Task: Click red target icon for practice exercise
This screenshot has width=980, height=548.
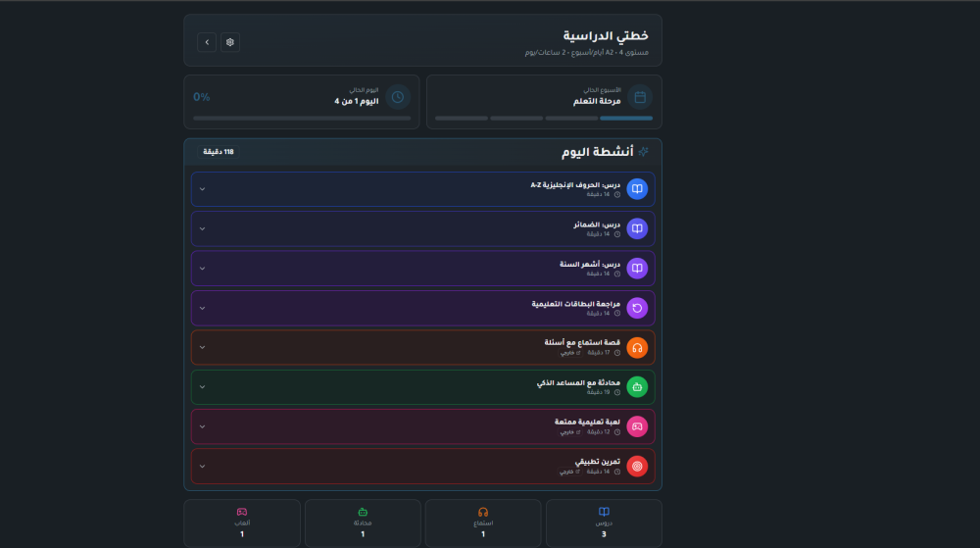Action: pos(637,466)
